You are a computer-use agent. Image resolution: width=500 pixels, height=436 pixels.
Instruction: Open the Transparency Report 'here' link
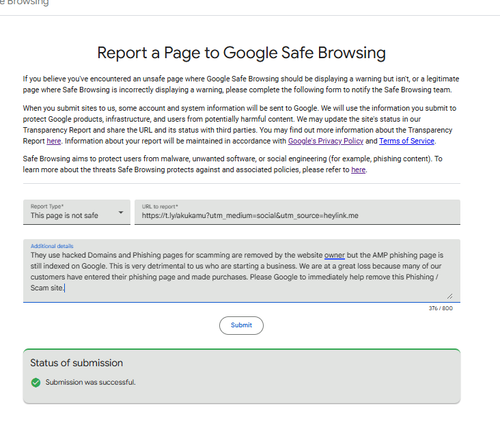pyautogui.click(x=54, y=141)
